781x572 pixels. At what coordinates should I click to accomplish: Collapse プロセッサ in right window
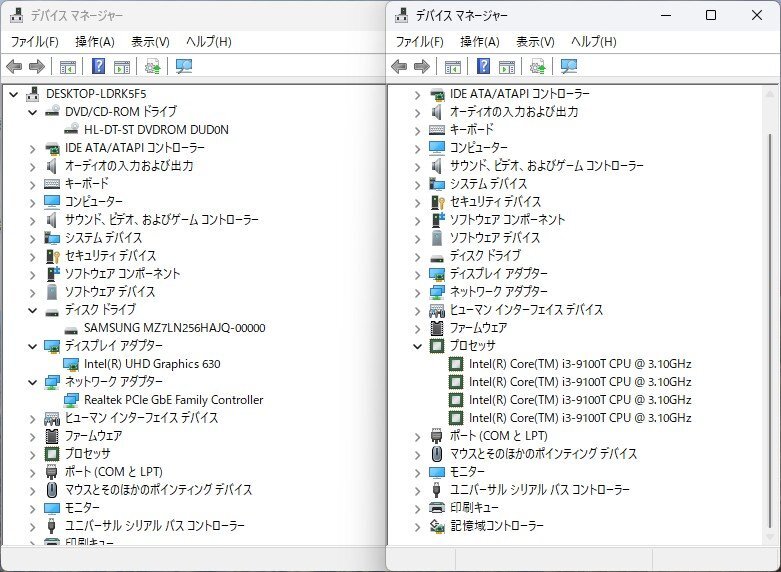point(417,346)
